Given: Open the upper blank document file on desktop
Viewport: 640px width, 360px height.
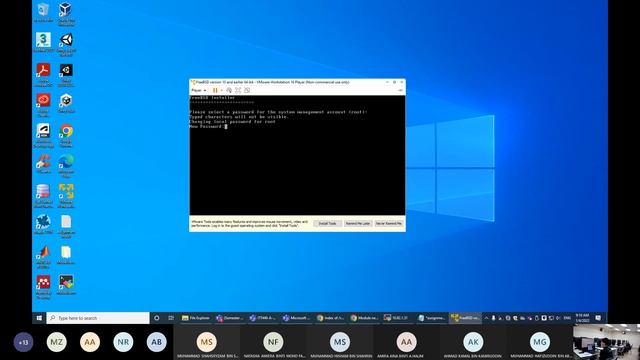Looking at the screenshot, I should (x=66, y=226).
